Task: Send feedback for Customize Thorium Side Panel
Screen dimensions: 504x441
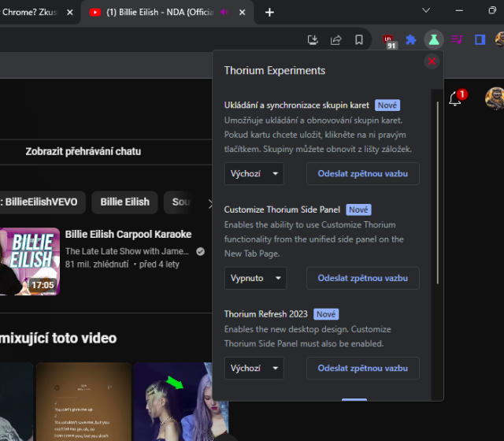Action: 362,278
